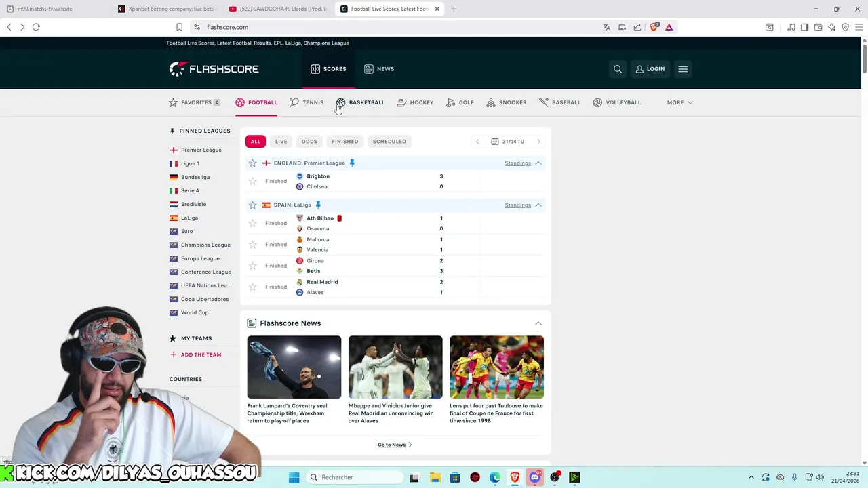Collapse the LaLiga section chevron
The width and height of the screenshot is (868, 488).
point(538,205)
